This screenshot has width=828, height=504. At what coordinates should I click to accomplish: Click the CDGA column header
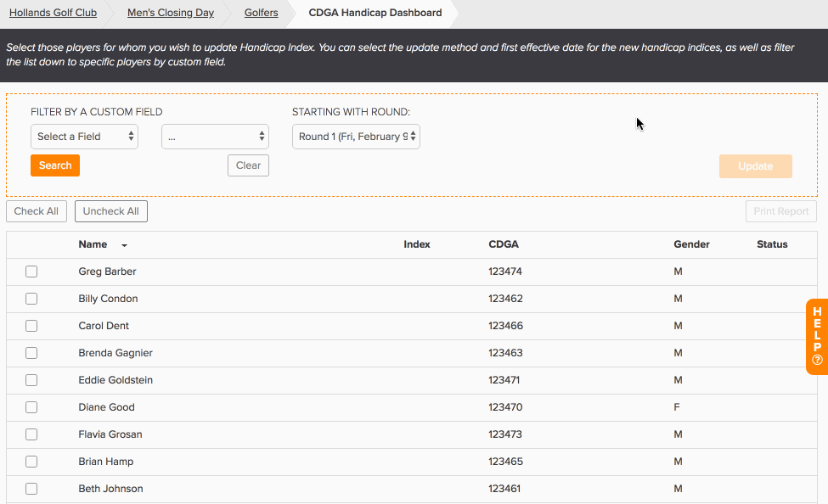pos(504,244)
